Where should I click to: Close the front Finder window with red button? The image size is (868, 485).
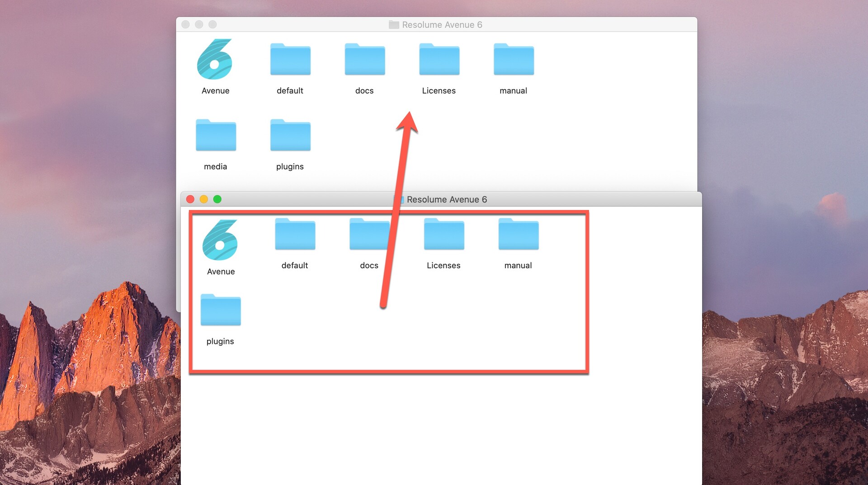coord(190,200)
